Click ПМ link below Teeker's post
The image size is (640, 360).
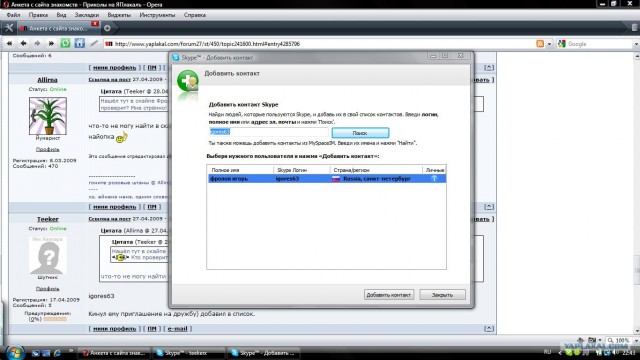tap(152, 329)
